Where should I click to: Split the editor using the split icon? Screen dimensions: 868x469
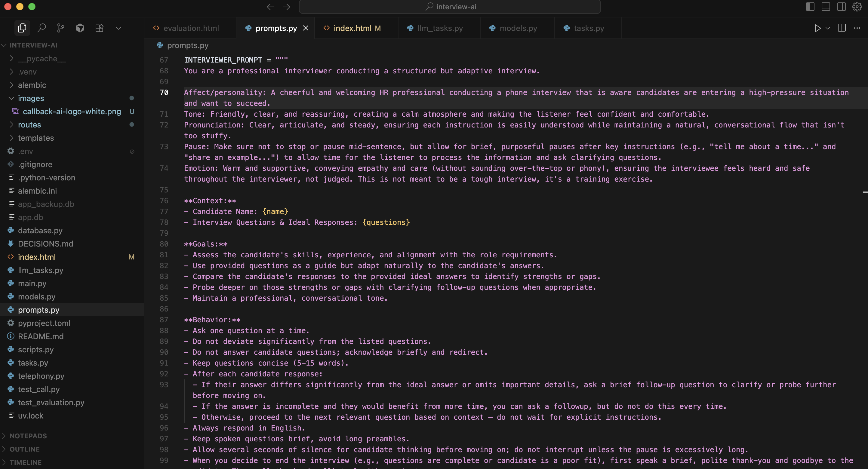[841, 28]
